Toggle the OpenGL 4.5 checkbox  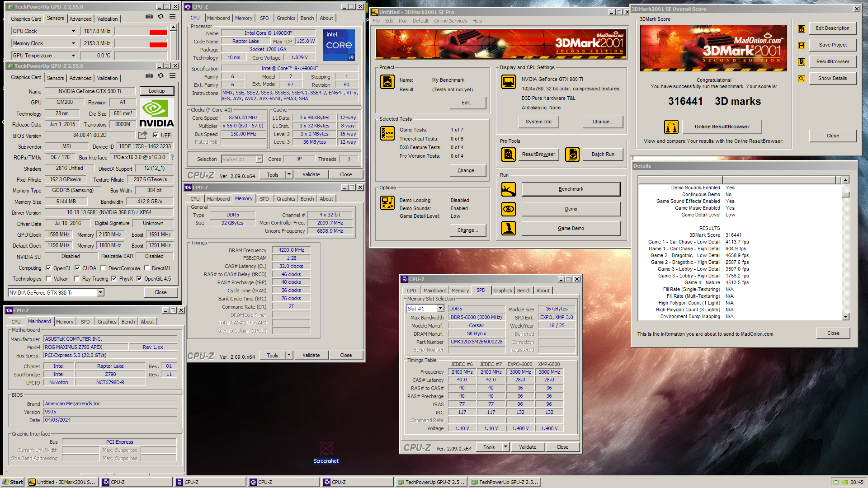pyautogui.click(x=139, y=278)
